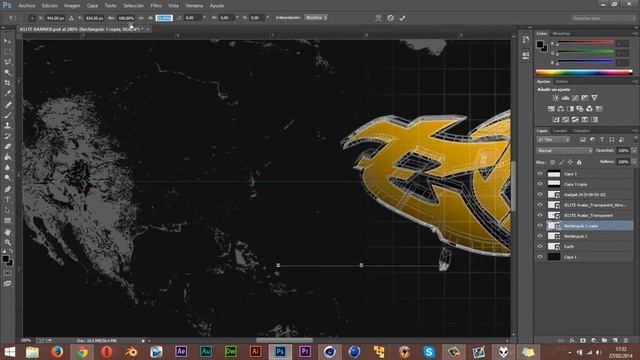
Task: Open the layer blend mode dropdown
Action: 564,151
